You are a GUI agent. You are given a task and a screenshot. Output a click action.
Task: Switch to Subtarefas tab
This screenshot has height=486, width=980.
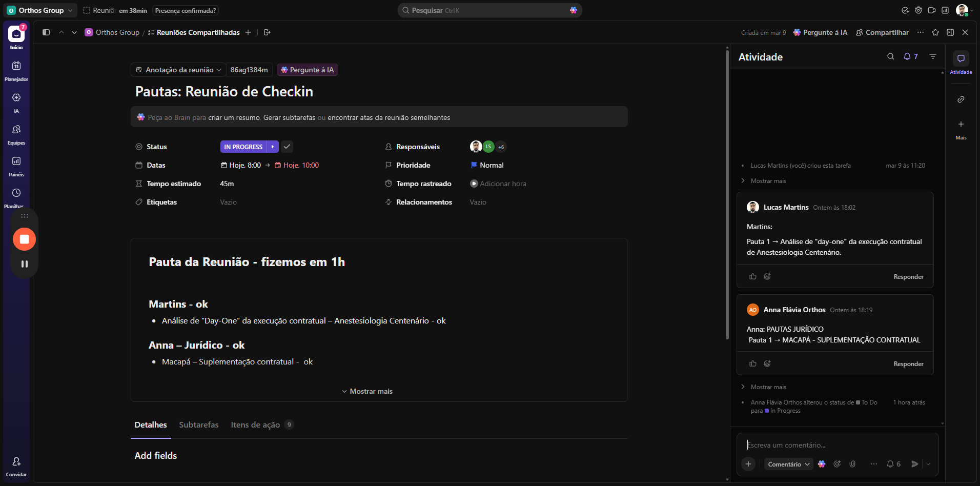point(198,425)
